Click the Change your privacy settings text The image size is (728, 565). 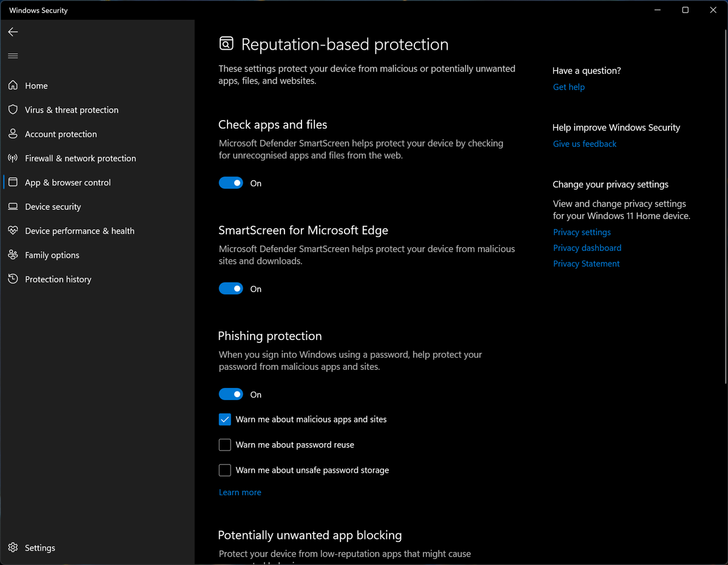click(610, 184)
